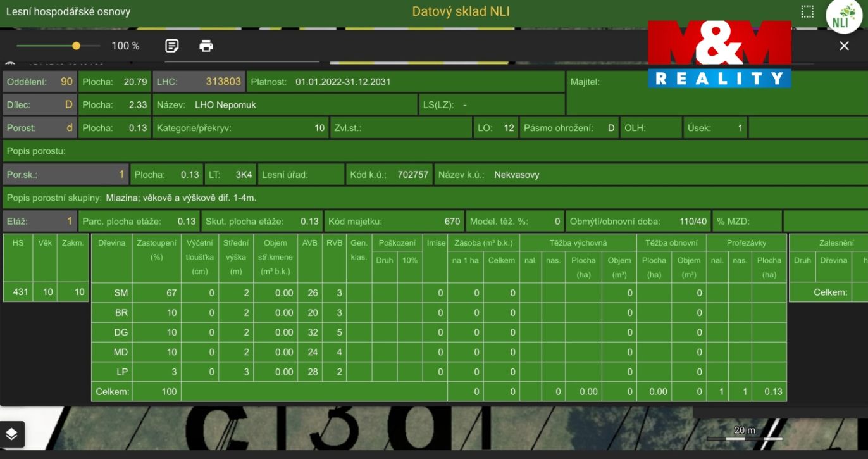Image resolution: width=868 pixels, height=459 pixels.
Task: Click the LHC 313803 field
Action: tap(199, 82)
